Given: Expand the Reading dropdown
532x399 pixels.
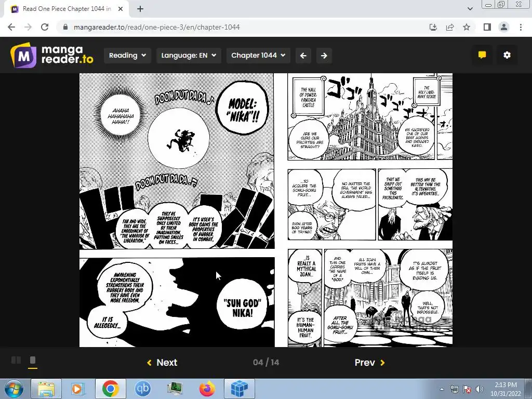Looking at the screenshot, I should click(127, 55).
